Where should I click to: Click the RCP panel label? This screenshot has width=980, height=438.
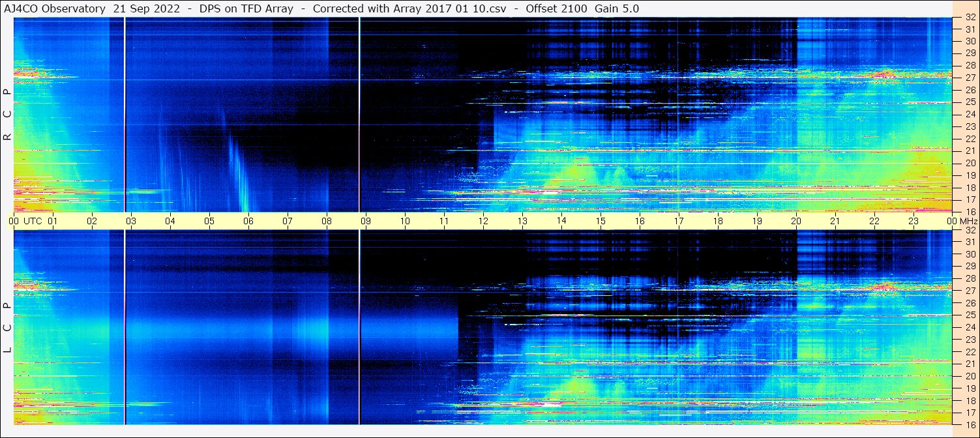coord(7,115)
